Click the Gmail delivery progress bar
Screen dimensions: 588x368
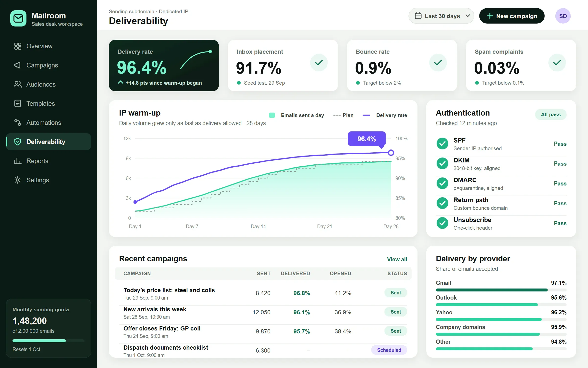[x=501, y=290]
